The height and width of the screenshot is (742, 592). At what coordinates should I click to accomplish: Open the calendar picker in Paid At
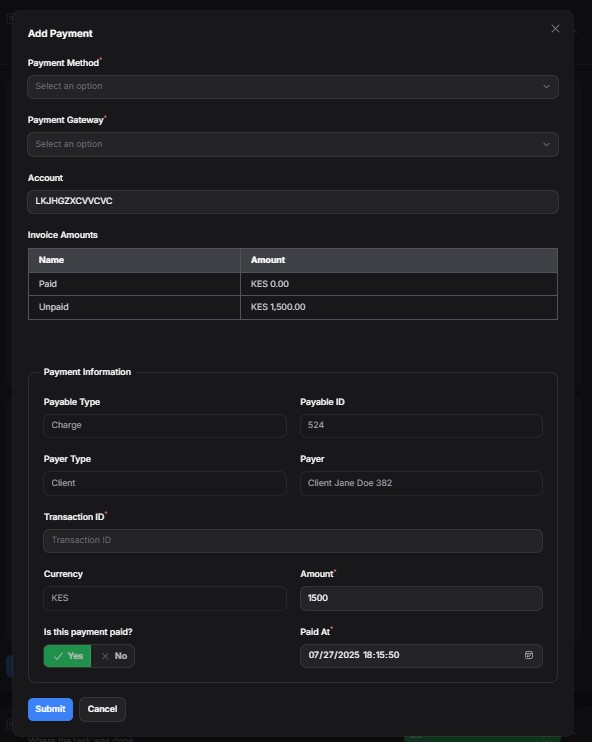(x=529, y=655)
